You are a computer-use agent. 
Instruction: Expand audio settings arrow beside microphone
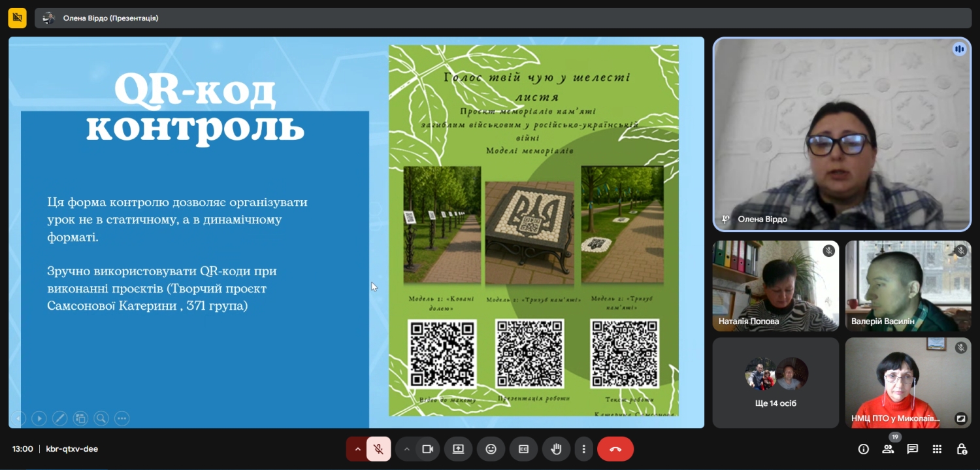coord(357,449)
